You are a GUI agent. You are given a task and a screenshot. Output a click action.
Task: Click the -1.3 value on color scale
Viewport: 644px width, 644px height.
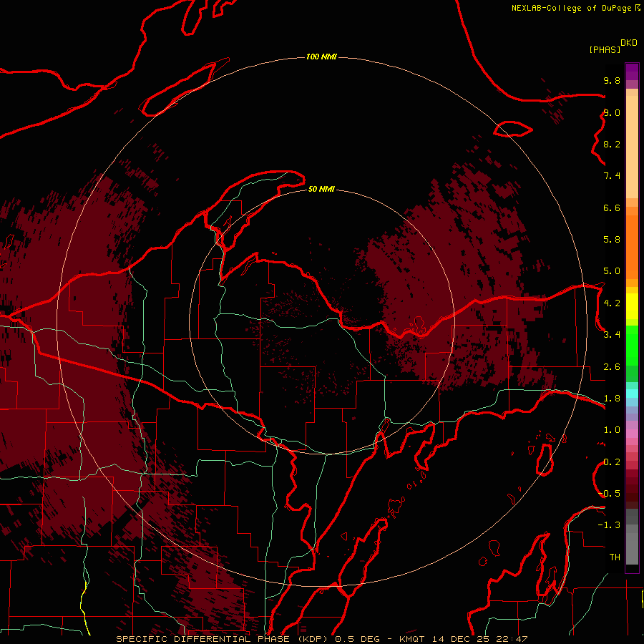(x=610, y=525)
